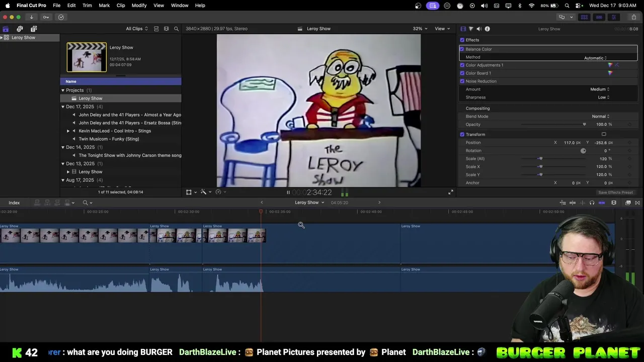Viewport: 644px width, 362px height.
Task: Click the viewer full screen arrows icon
Action: pos(451,192)
